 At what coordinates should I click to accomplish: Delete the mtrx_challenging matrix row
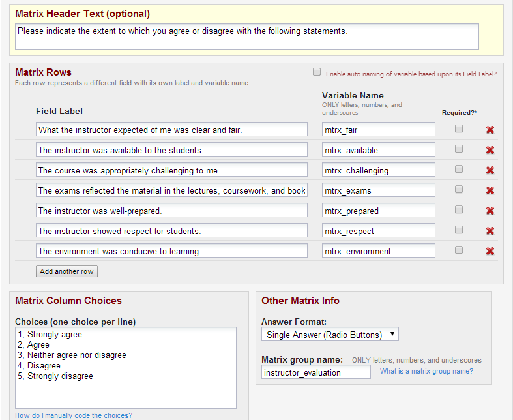[490, 170]
